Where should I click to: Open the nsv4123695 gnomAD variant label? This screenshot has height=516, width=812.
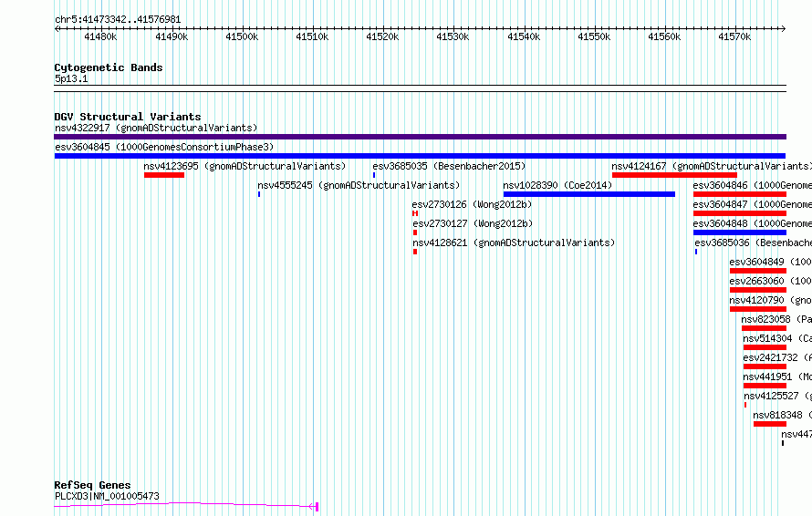point(245,166)
